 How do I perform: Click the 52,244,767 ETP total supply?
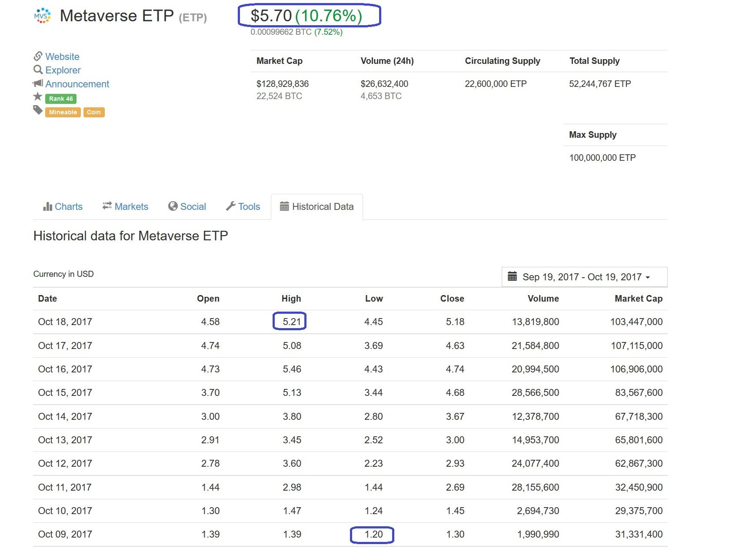pos(600,84)
